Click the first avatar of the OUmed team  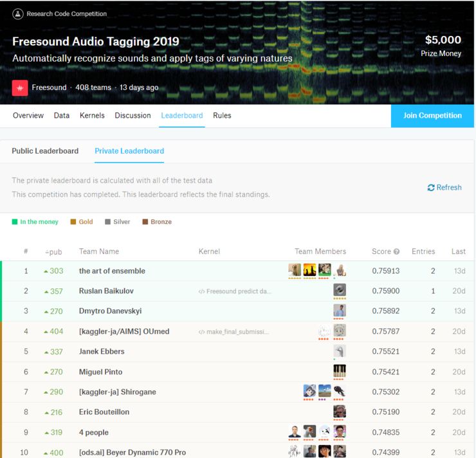point(325,331)
